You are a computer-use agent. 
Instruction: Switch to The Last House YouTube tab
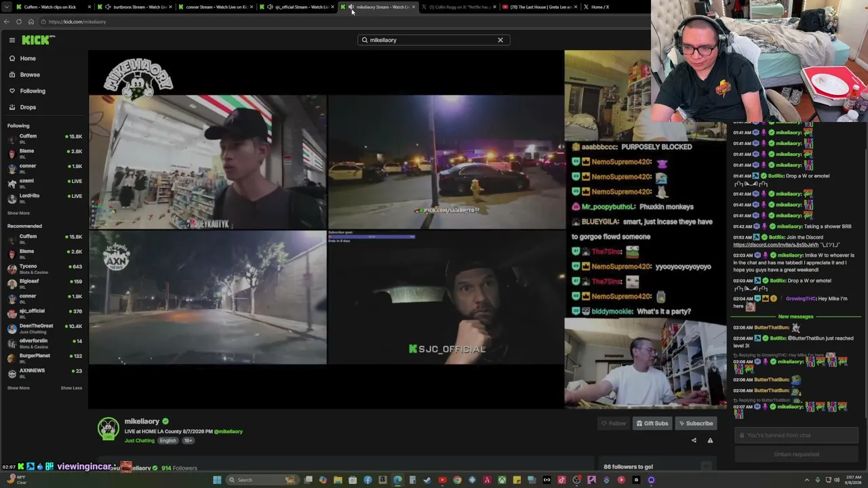[x=540, y=7]
